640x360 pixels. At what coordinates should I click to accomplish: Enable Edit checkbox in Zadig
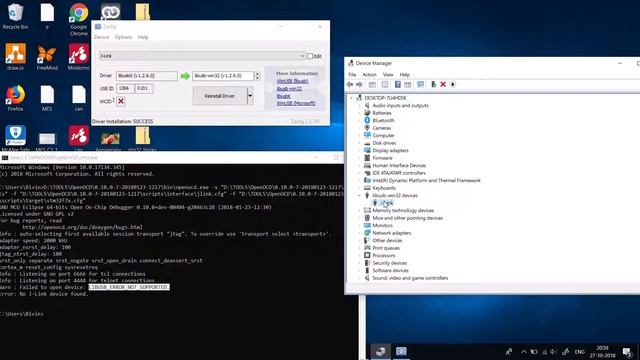pyautogui.click(x=310, y=56)
